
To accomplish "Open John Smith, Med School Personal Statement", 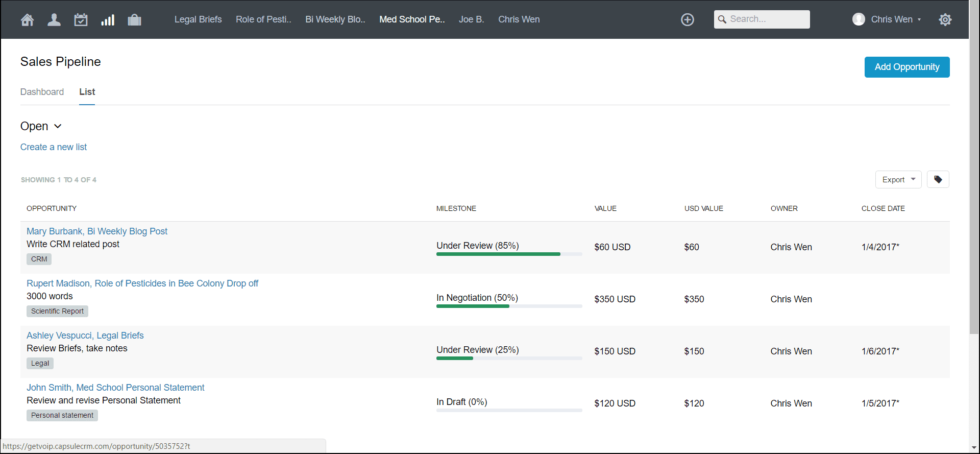I will 115,388.
